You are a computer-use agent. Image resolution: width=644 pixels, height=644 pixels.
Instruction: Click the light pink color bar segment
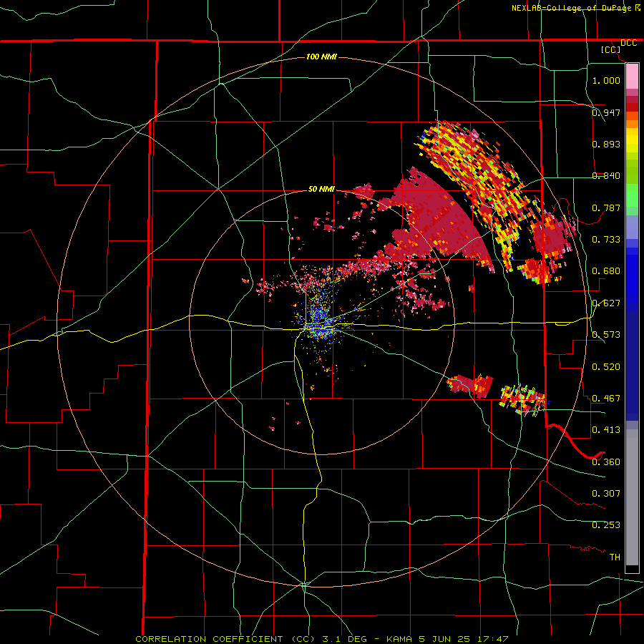[632, 76]
